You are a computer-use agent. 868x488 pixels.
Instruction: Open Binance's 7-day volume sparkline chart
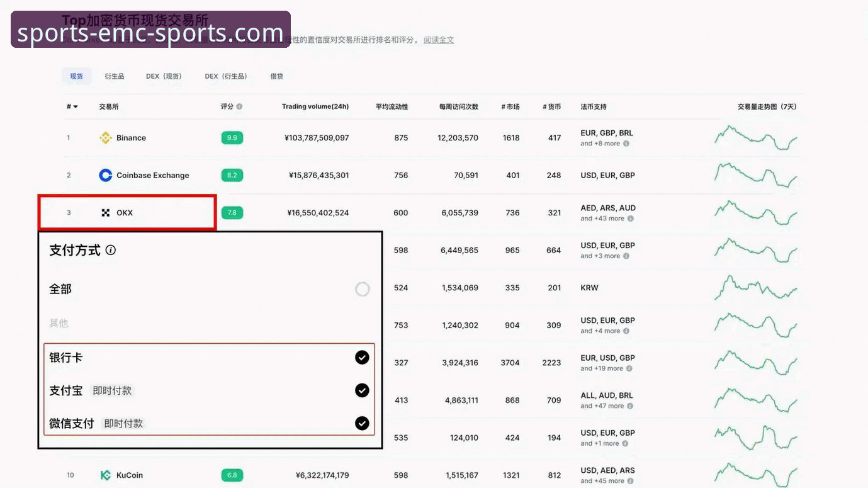point(756,138)
